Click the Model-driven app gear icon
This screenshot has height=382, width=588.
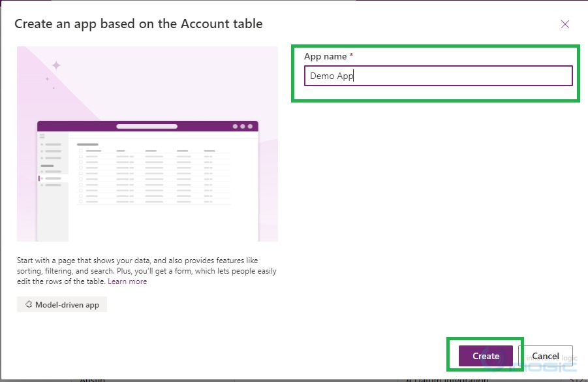pos(29,304)
